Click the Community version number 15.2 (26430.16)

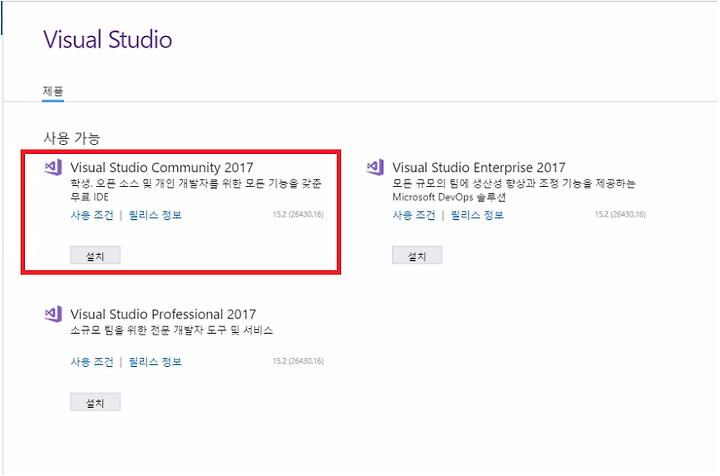(x=298, y=214)
